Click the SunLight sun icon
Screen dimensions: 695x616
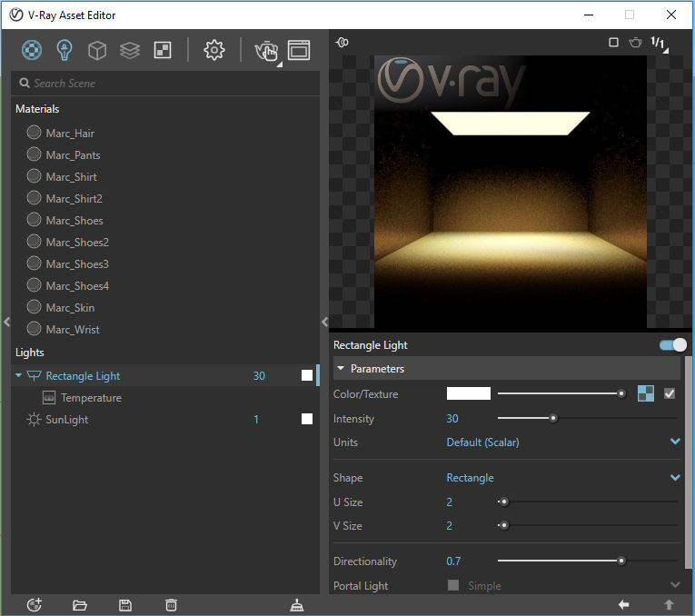click(x=34, y=419)
